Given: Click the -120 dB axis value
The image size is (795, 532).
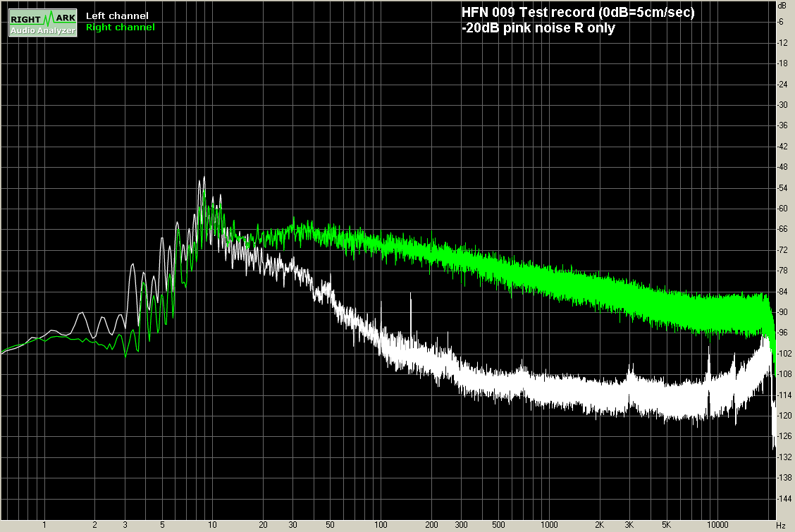Looking at the screenshot, I should 784,416.
